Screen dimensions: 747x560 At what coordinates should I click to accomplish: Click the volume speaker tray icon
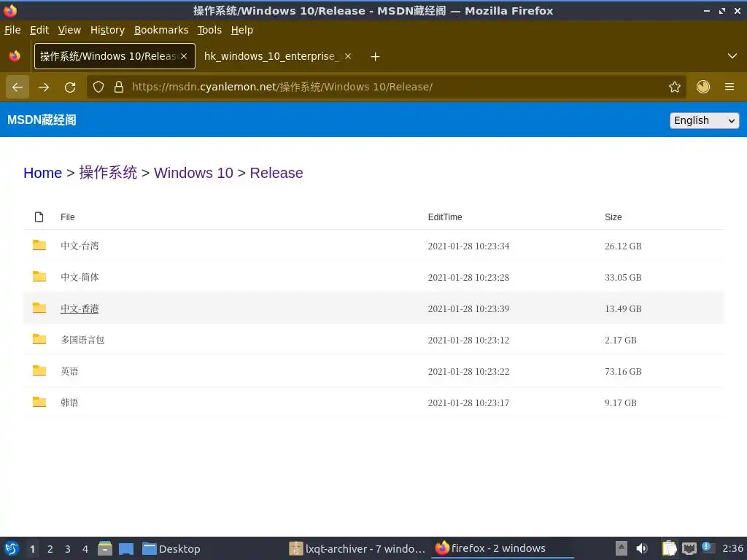point(642,548)
